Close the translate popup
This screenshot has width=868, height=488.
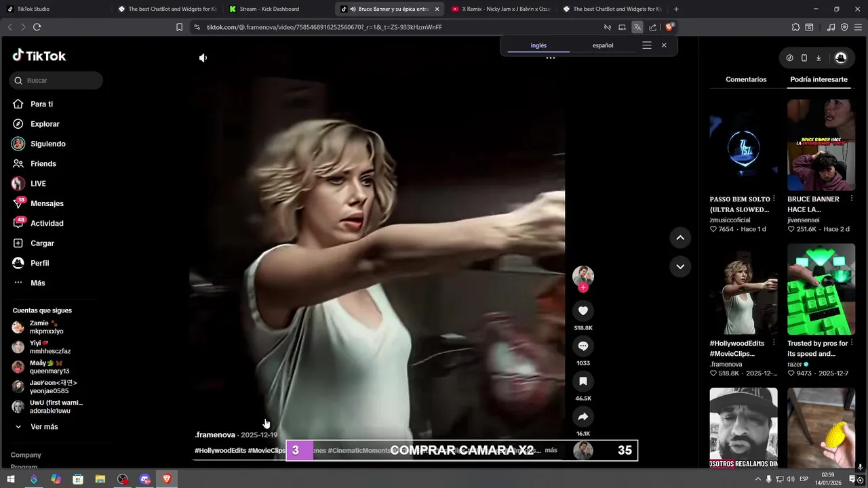(664, 45)
